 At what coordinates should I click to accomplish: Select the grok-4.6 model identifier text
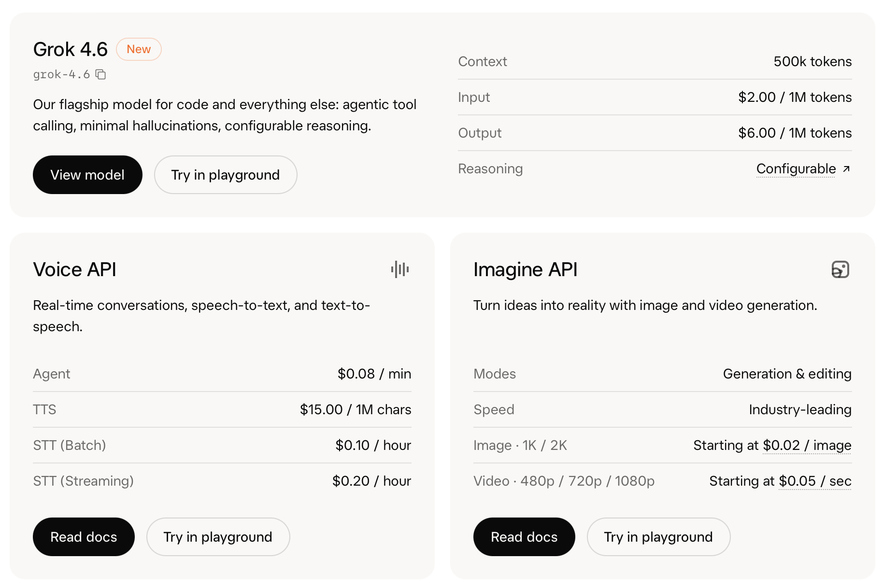pyautogui.click(x=61, y=74)
